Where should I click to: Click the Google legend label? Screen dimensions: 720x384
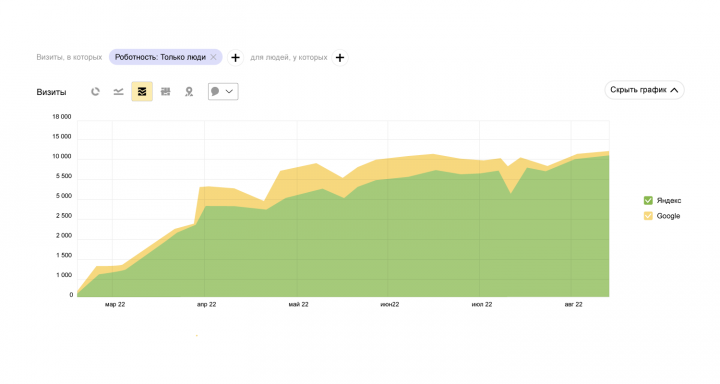pos(668,216)
